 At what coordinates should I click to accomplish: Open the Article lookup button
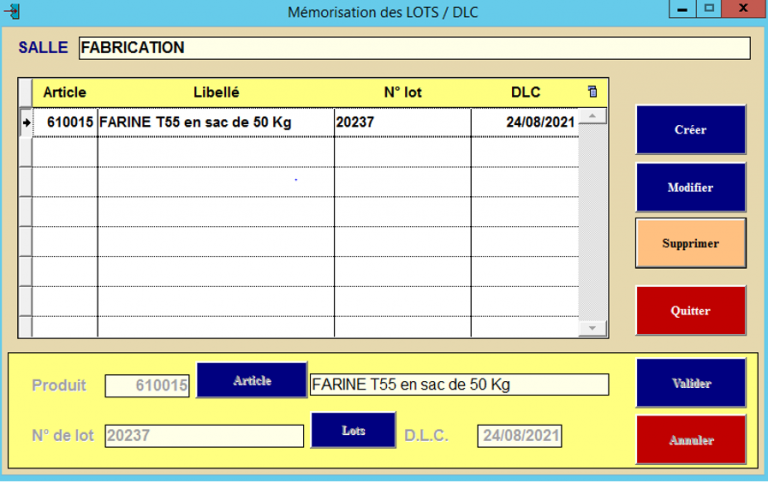(x=252, y=380)
